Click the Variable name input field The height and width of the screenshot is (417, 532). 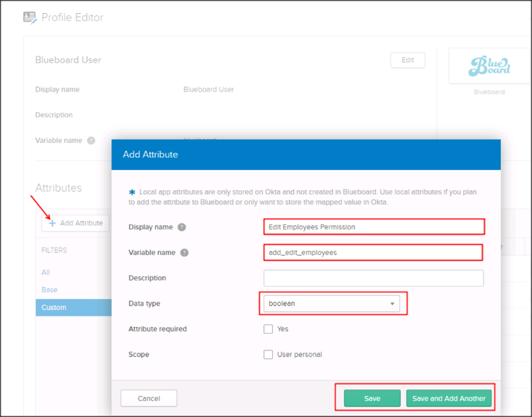point(373,252)
